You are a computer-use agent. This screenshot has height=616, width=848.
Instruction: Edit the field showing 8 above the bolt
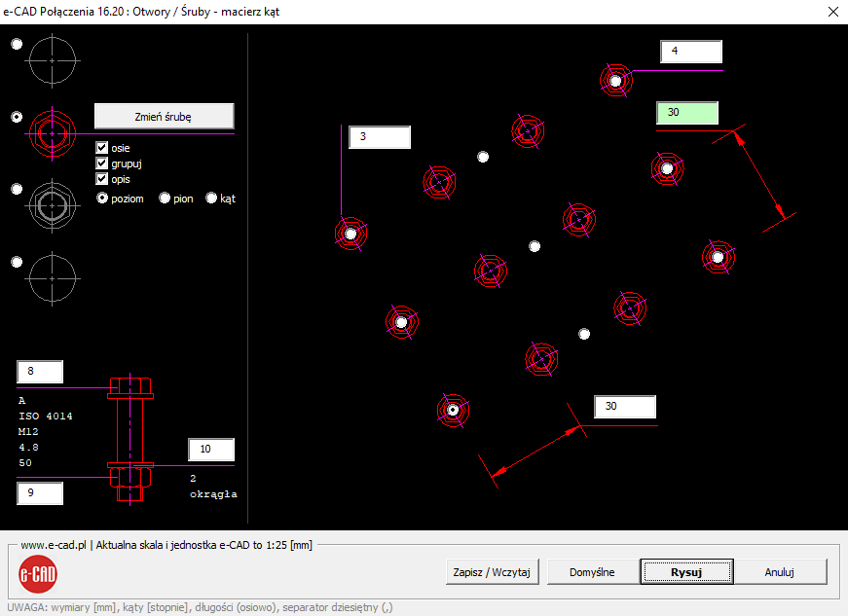[40, 371]
